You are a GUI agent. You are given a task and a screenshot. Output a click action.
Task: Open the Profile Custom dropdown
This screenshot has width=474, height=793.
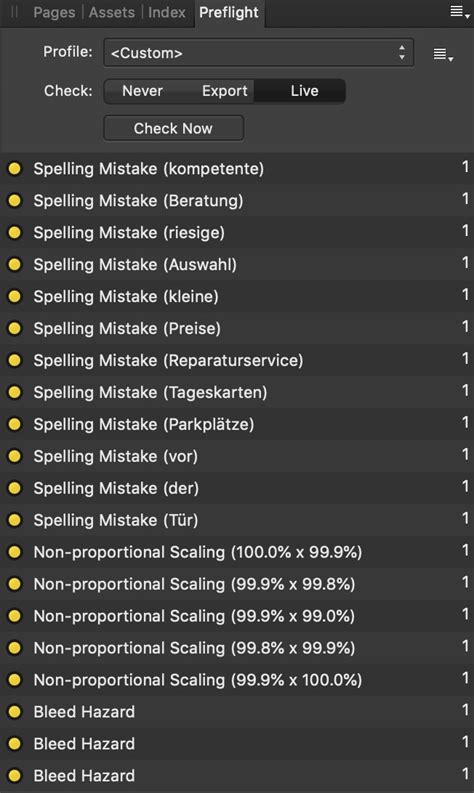coord(258,53)
